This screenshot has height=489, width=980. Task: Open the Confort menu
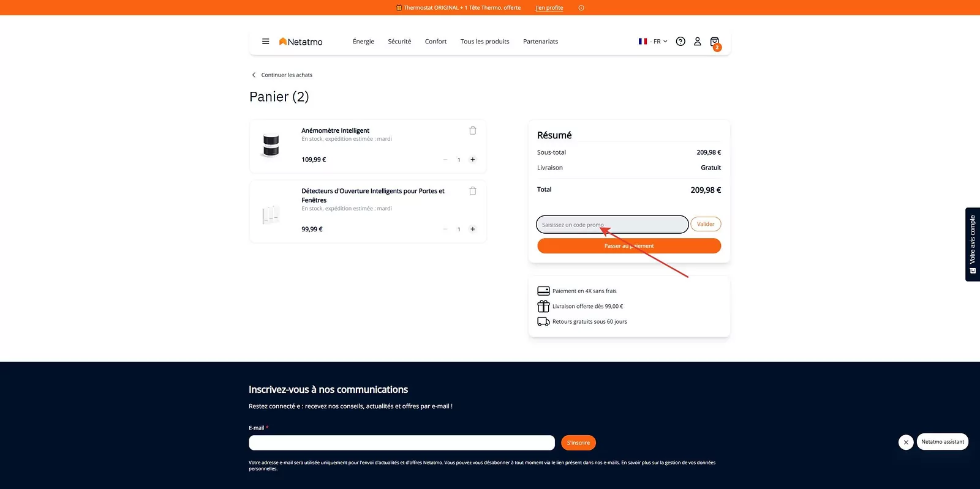click(435, 42)
